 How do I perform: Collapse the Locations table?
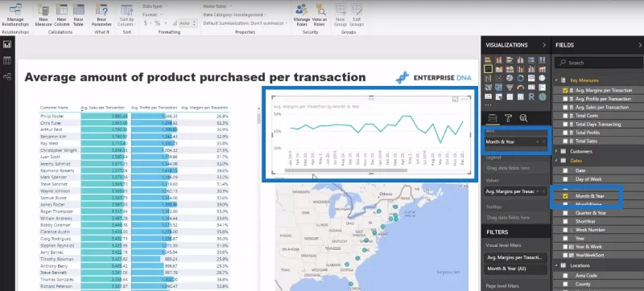556,265
